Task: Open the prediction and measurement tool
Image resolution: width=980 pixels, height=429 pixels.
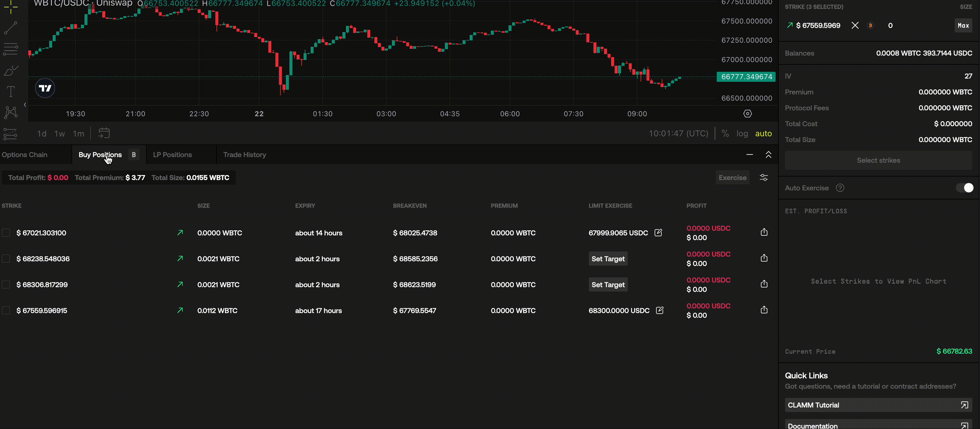Action: pyautogui.click(x=11, y=134)
